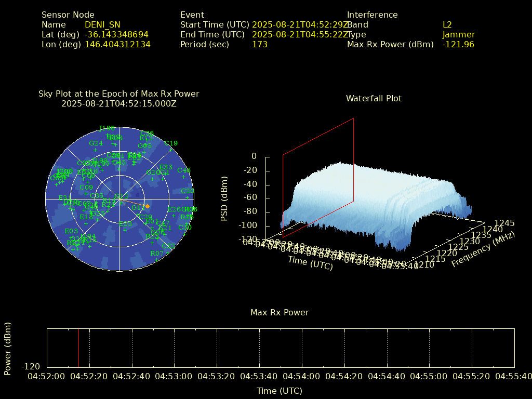The width and height of the screenshot is (532, 399).
Task: Click the interference type value Jammer
Action: [458, 34]
